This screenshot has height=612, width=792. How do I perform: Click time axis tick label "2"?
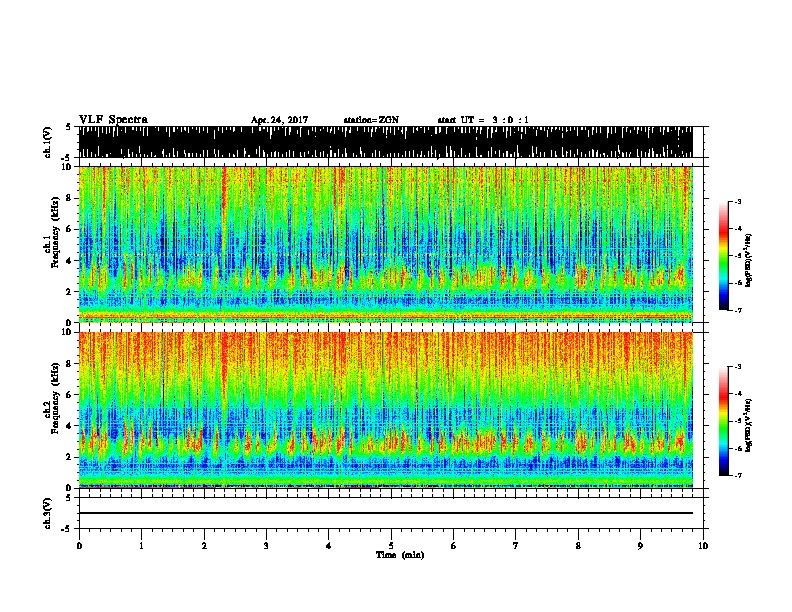coord(204,546)
